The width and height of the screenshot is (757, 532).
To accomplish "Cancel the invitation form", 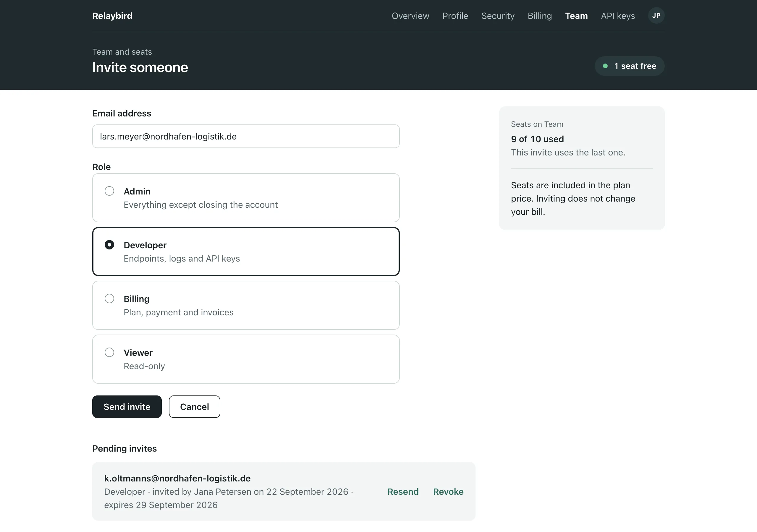I will point(194,407).
